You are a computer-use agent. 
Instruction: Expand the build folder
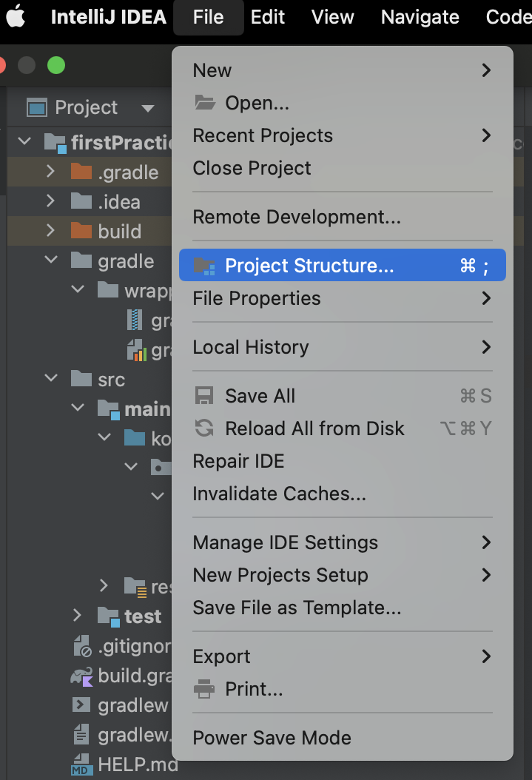pos(50,230)
